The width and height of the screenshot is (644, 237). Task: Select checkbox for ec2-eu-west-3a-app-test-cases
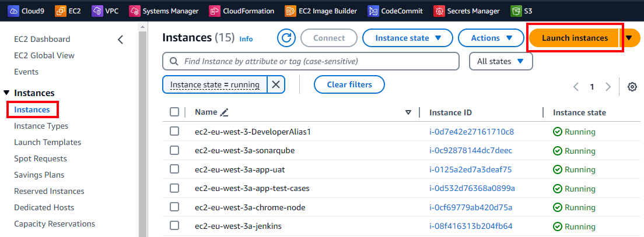(x=174, y=188)
